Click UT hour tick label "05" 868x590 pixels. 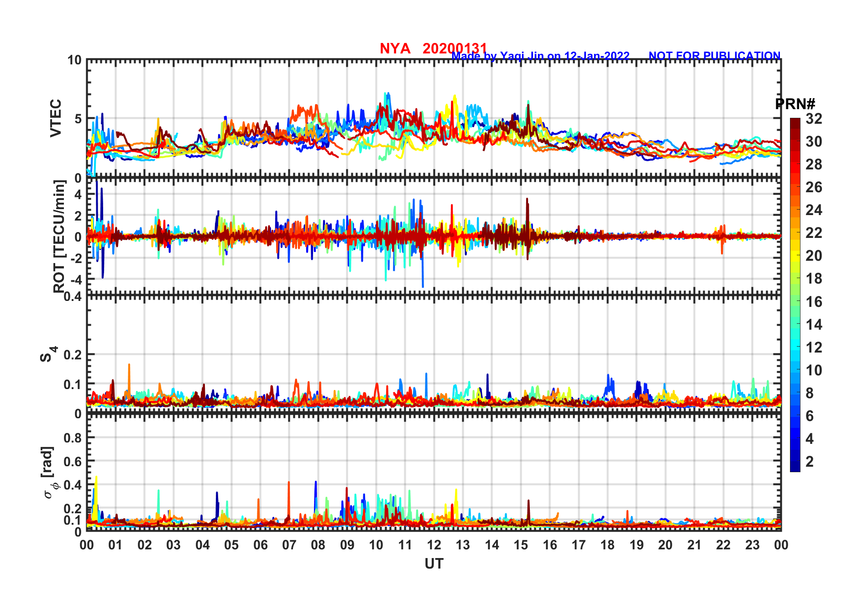[231, 545]
